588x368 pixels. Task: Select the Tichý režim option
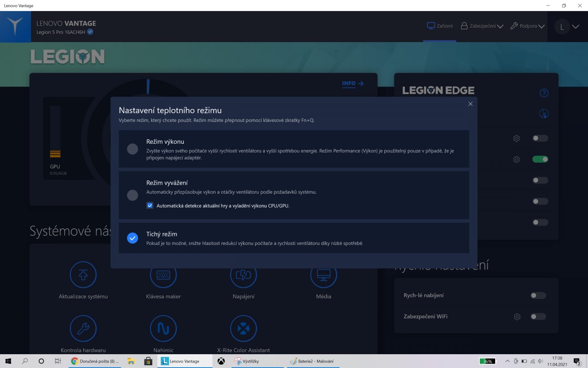click(132, 238)
